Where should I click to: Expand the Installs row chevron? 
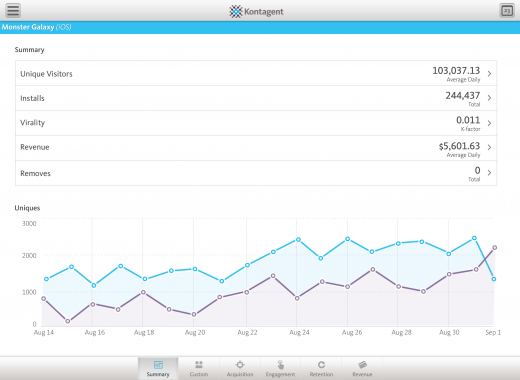pos(489,98)
